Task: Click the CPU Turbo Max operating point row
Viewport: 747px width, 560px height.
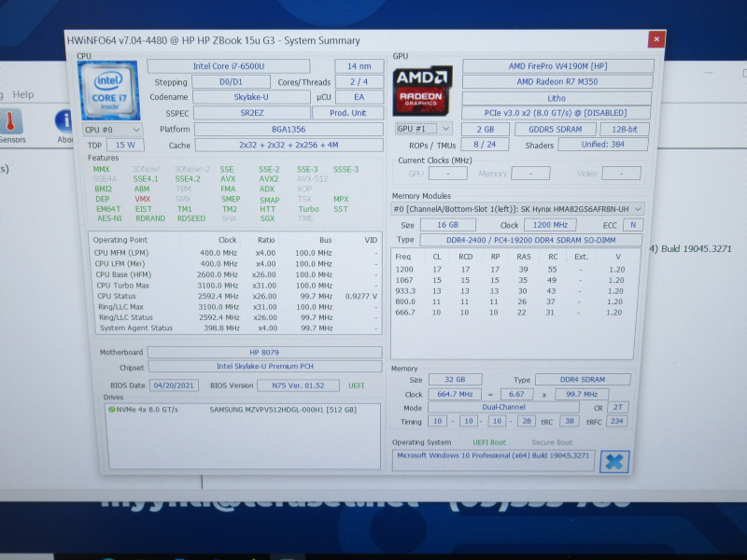Action: coord(236,286)
